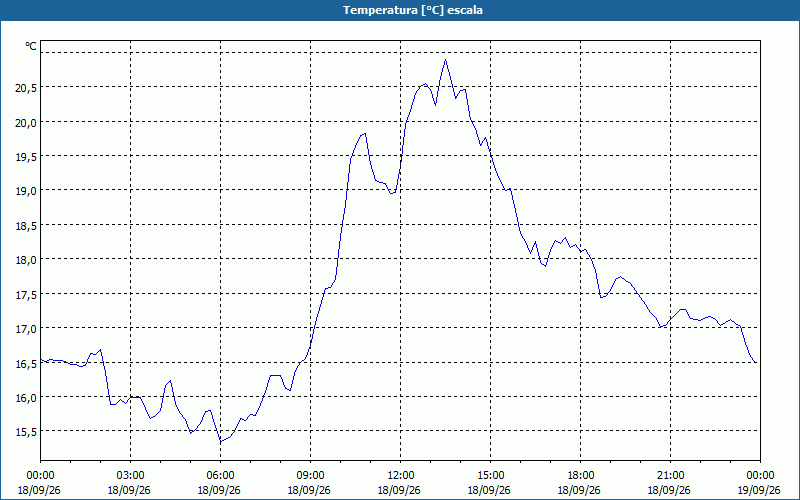The image size is (800, 500).
Task: Click the 19/09/26 date label
Action: coord(759,490)
